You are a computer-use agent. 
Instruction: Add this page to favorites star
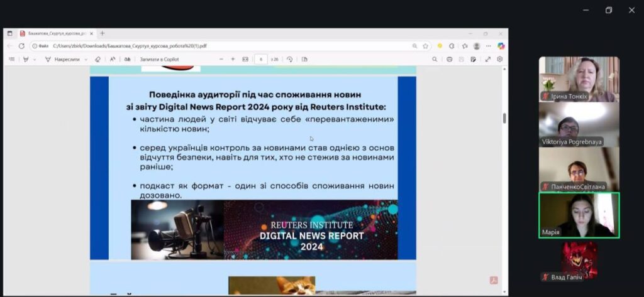tap(426, 46)
